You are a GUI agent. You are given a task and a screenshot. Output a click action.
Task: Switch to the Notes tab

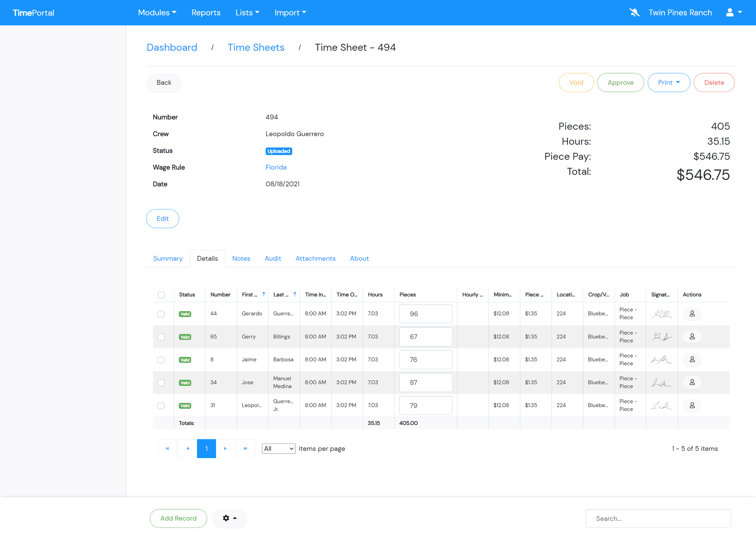tap(241, 259)
